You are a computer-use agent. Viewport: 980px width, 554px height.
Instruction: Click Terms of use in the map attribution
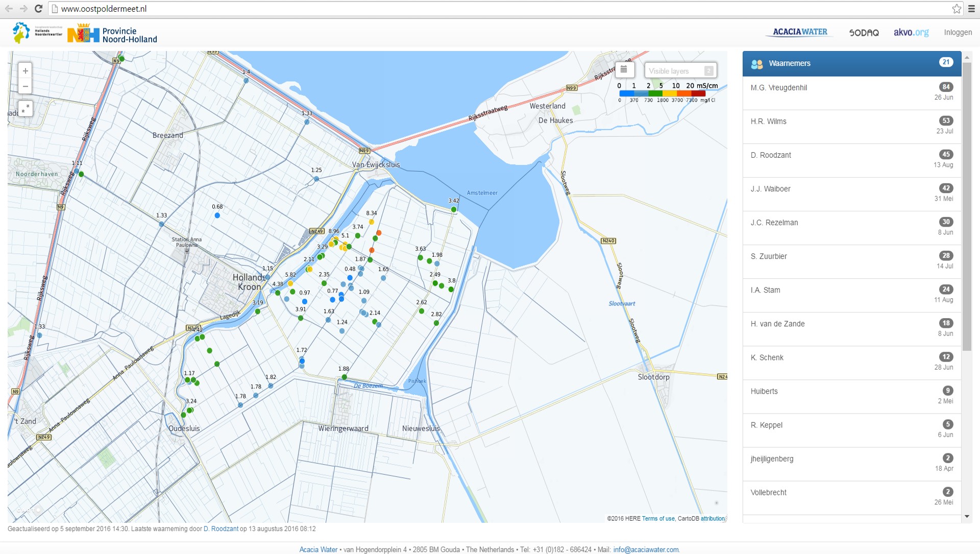coord(657,518)
